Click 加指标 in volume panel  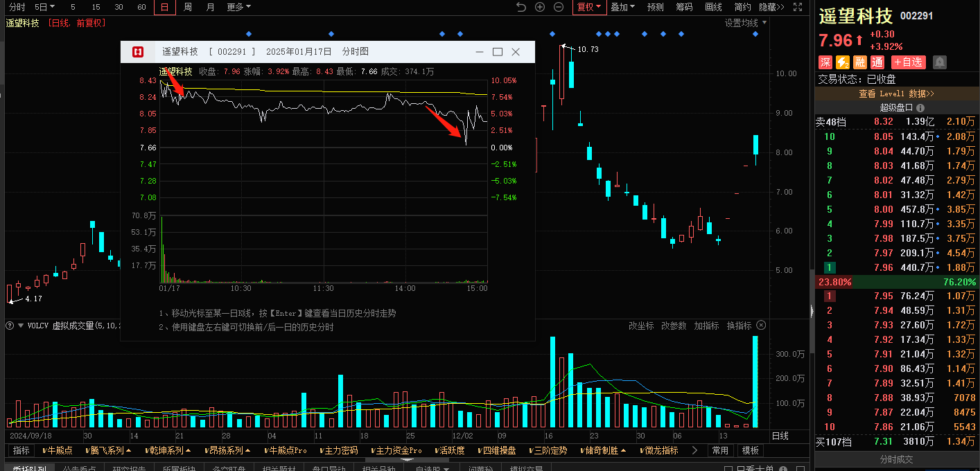pos(706,326)
